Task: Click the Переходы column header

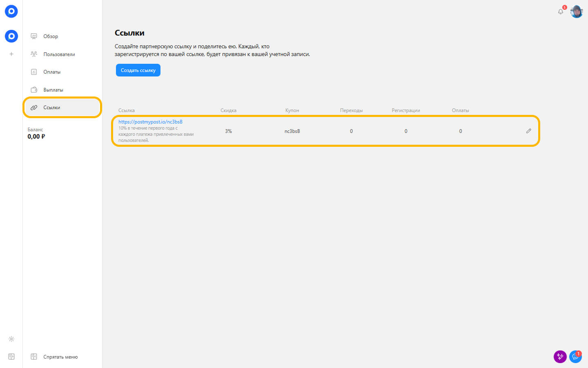Action: (351, 110)
